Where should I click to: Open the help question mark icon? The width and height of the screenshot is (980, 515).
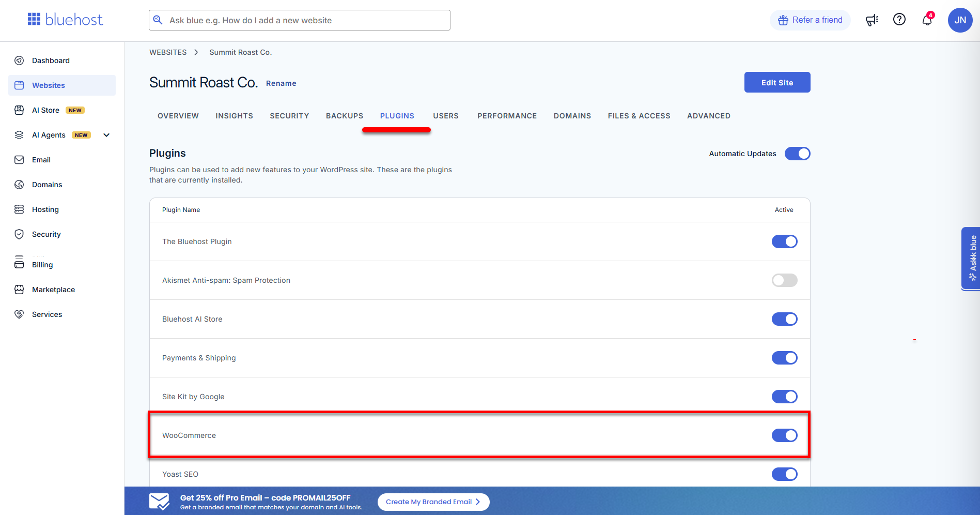[x=899, y=20]
